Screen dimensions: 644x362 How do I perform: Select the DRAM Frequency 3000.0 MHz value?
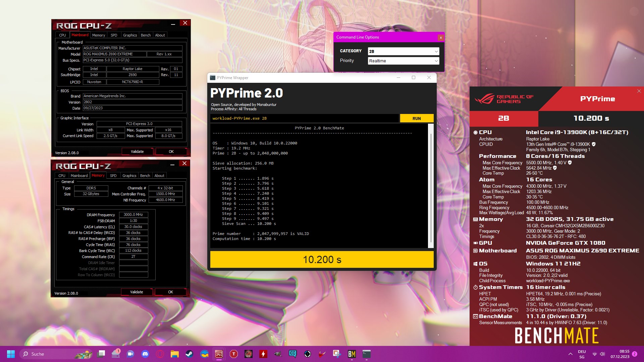(x=133, y=215)
